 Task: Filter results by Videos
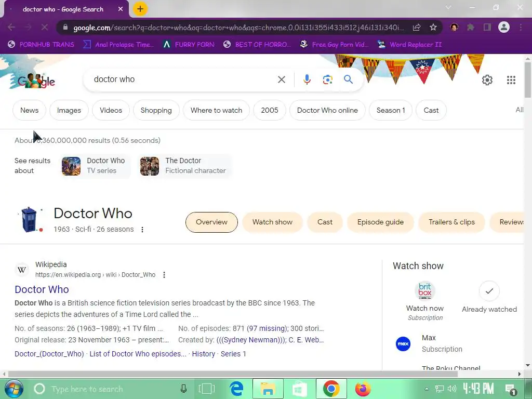tap(111, 110)
